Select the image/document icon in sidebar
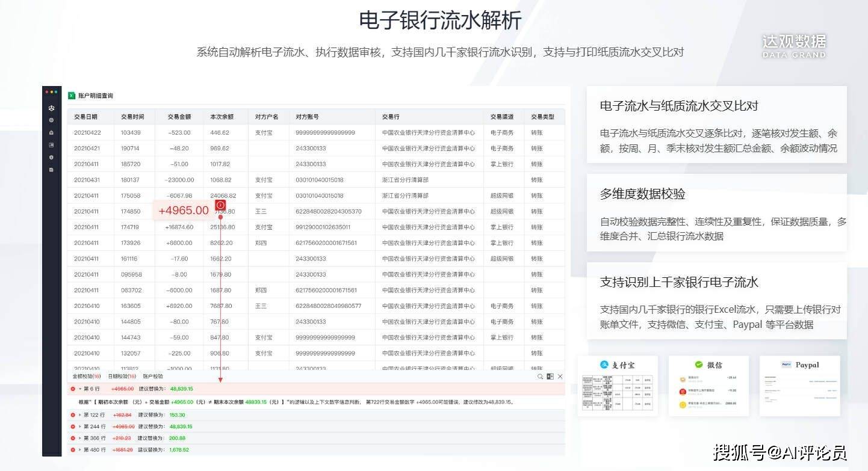 coord(52,144)
